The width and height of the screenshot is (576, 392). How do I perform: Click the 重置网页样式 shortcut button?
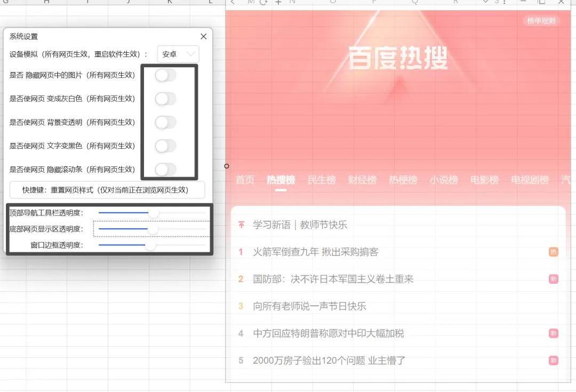(107, 190)
